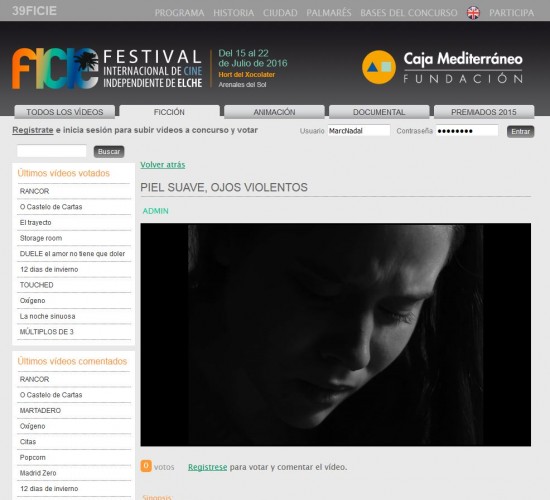Viewport: 550px width, 500px height.
Task: Switch to the DOCUMENTAL tab
Action: click(379, 112)
